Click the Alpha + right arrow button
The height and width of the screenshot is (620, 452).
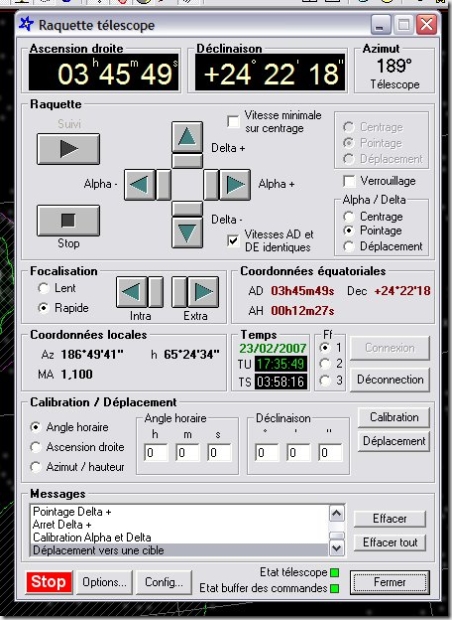[235, 185]
